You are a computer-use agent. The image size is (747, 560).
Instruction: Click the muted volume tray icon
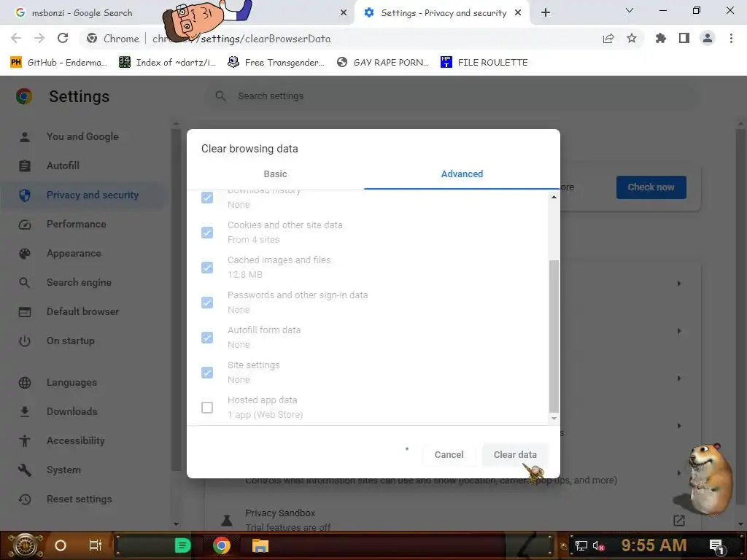tap(598, 546)
